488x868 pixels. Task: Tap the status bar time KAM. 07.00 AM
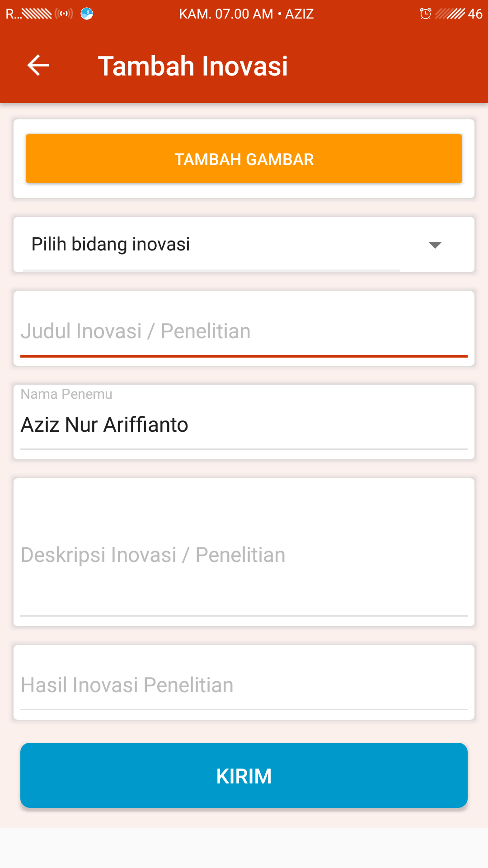pyautogui.click(x=226, y=14)
